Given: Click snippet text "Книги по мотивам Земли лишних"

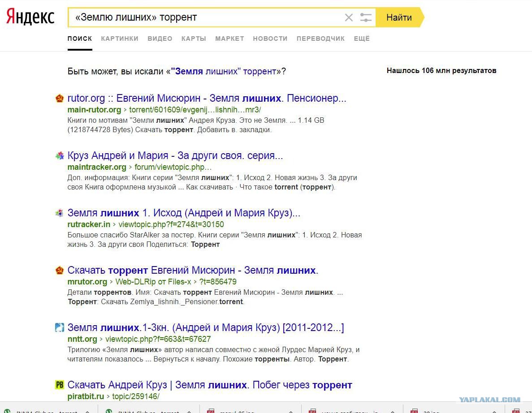Looking at the screenshot, I should click(126, 120).
